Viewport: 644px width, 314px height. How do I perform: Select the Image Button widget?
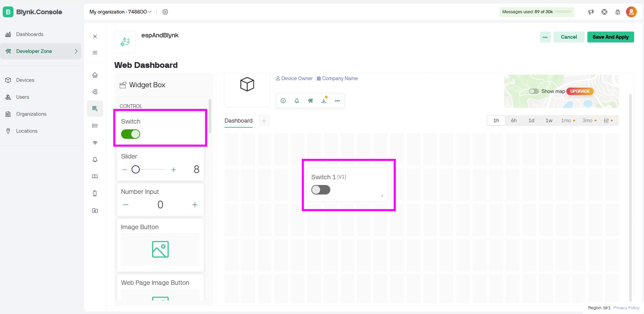(160, 245)
